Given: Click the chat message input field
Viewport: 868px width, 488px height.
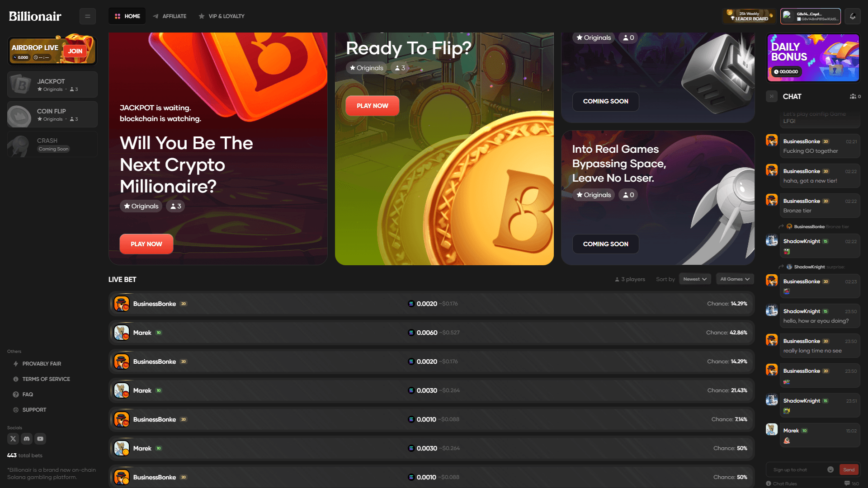Looking at the screenshot, I should point(798,469).
